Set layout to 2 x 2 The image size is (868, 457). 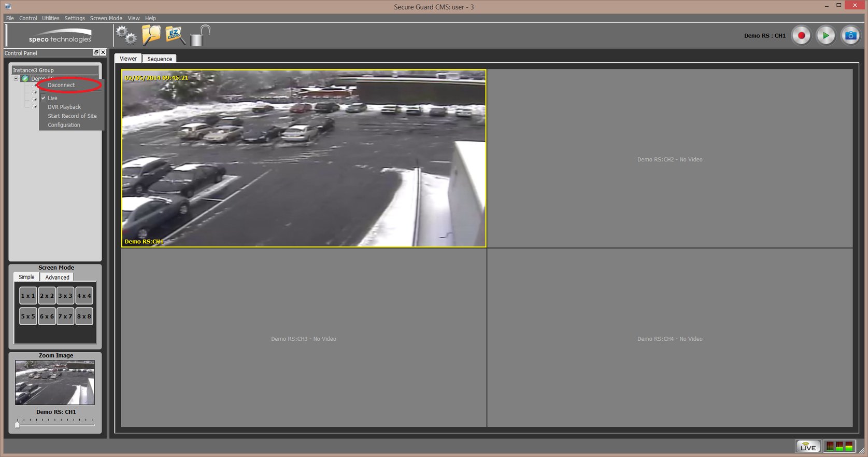tap(47, 296)
